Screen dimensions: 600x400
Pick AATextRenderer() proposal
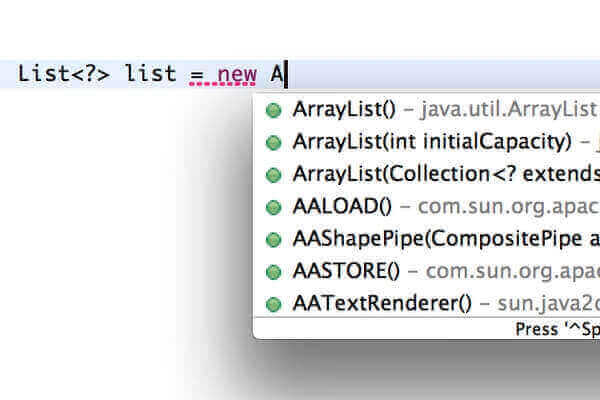[x=427, y=304]
